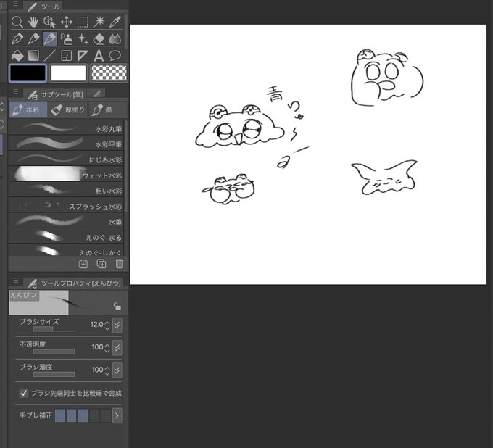Open the ツール palette tab
This screenshot has height=448, width=493.
(x=43, y=6)
